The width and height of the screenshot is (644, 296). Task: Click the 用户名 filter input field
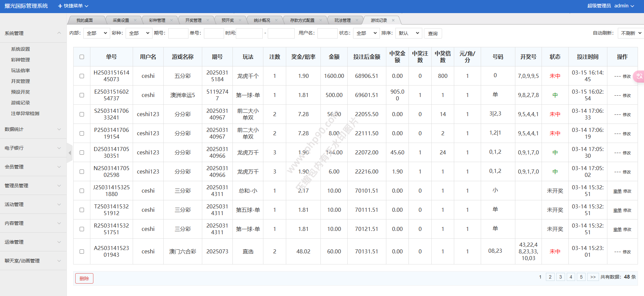pos(327,33)
